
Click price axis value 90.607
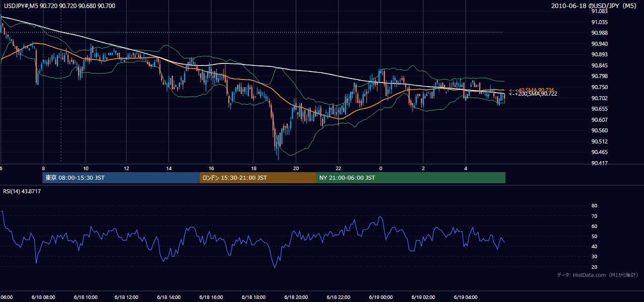pyautogui.click(x=600, y=120)
